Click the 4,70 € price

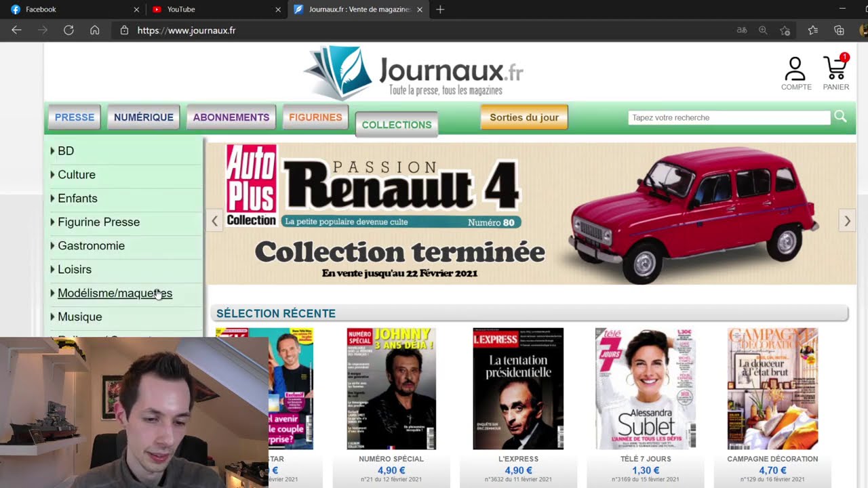(x=772, y=470)
